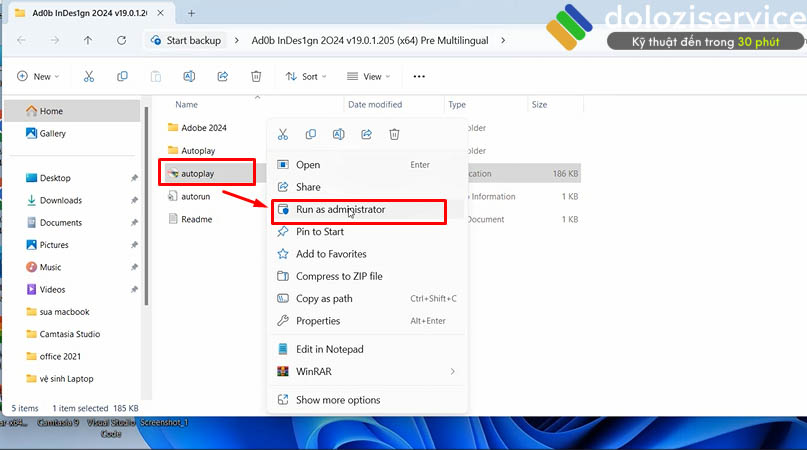This screenshot has width=807, height=450.
Task: Click the Cut icon in the context menu
Action: pos(283,134)
